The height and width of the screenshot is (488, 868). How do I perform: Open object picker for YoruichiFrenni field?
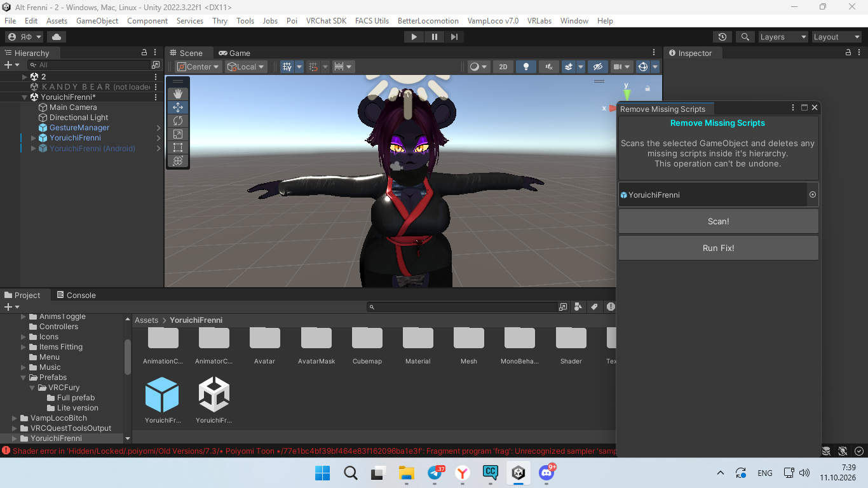(812, 194)
